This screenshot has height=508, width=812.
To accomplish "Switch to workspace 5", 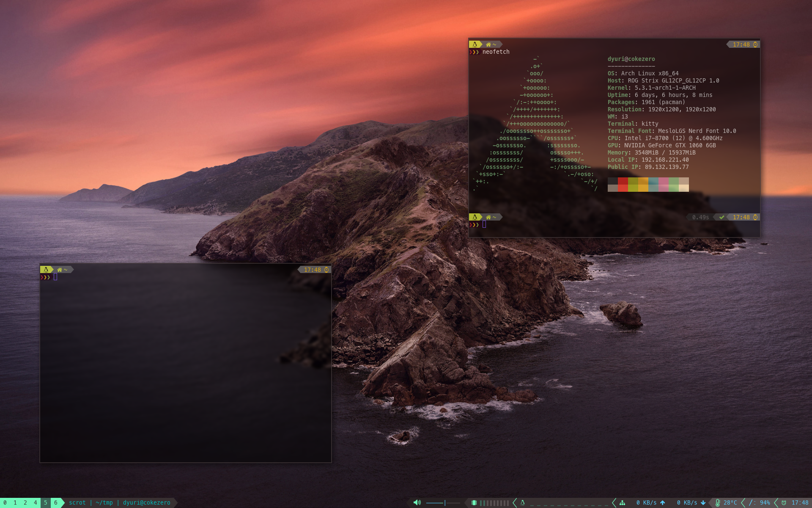I will coord(46,502).
